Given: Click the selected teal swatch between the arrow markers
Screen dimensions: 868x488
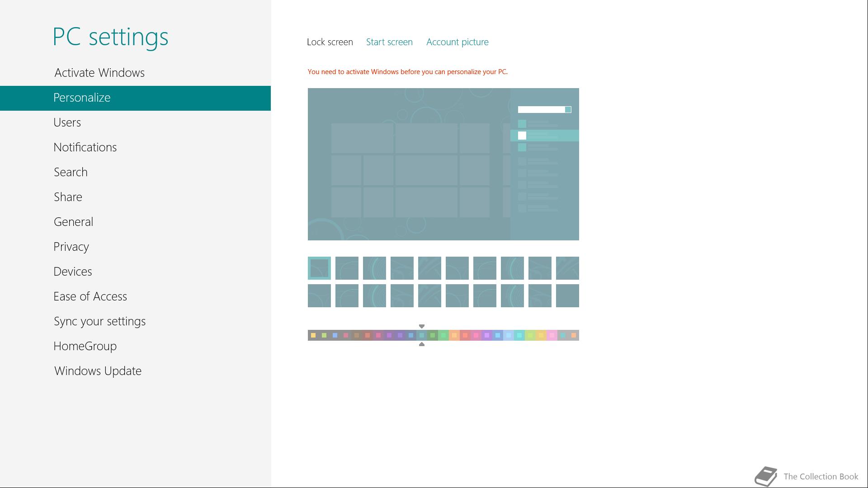Looking at the screenshot, I should 422,335.
